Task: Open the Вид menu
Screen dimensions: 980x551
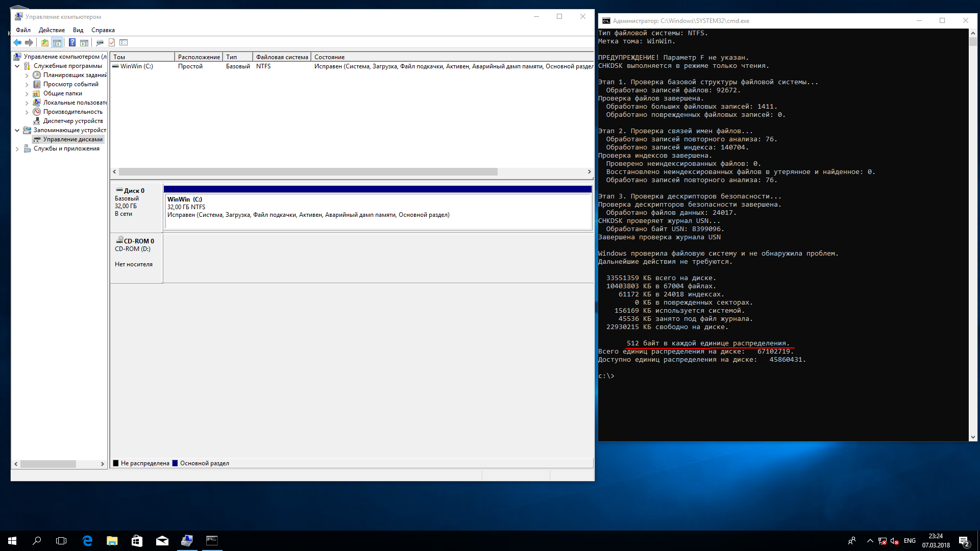Action: click(x=78, y=30)
